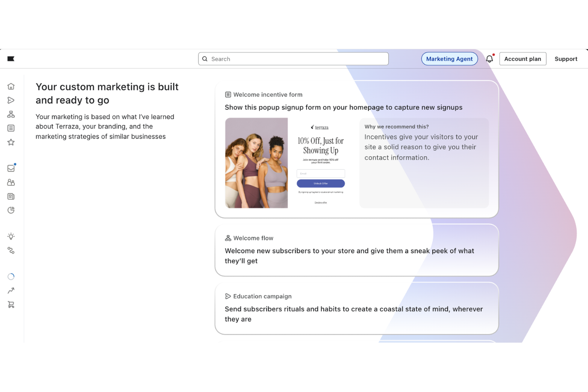Click the Reviews star icon
This screenshot has width=588, height=392.
[x=11, y=142]
